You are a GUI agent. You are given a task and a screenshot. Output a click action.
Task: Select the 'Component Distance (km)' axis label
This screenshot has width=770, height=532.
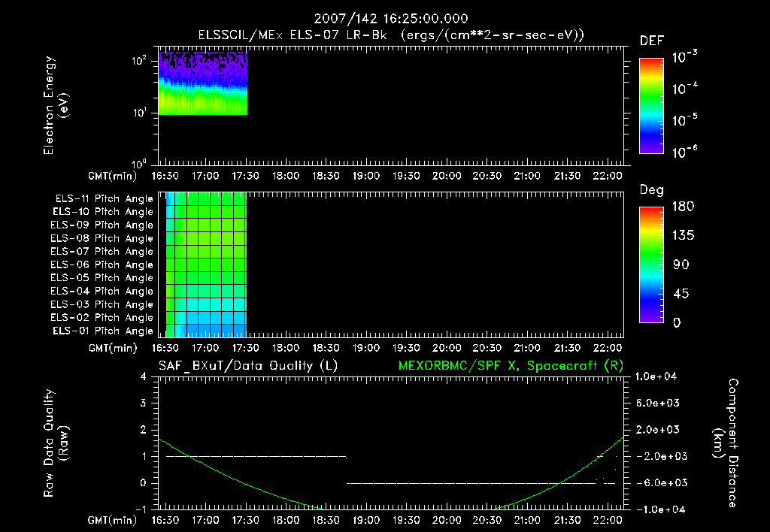pyautogui.click(x=726, y=443)
